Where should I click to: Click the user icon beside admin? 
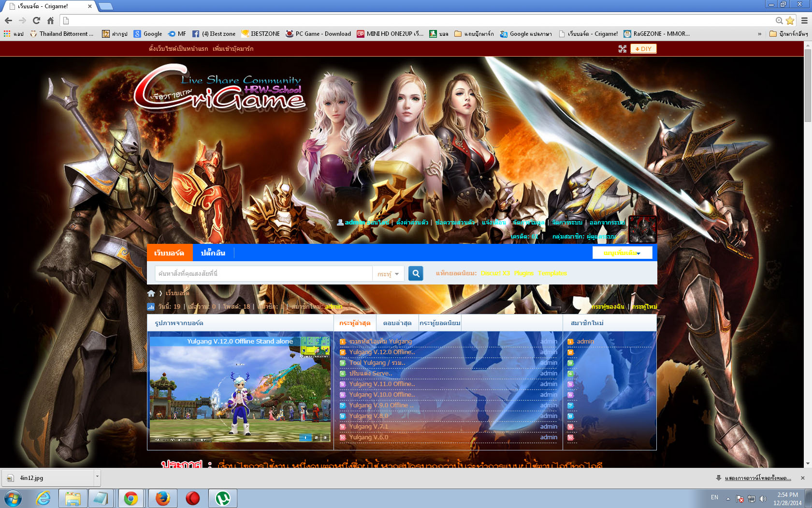tap(340, 222)
